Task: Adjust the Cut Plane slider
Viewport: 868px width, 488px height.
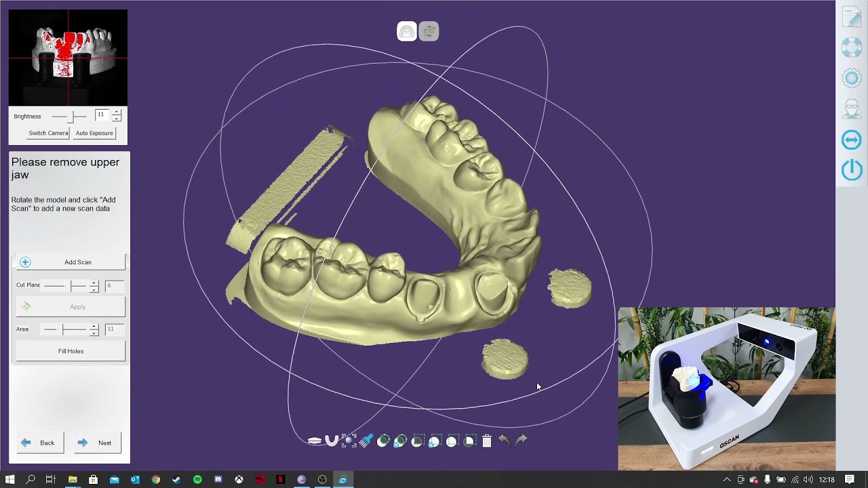Action: (x=65, y=285)
